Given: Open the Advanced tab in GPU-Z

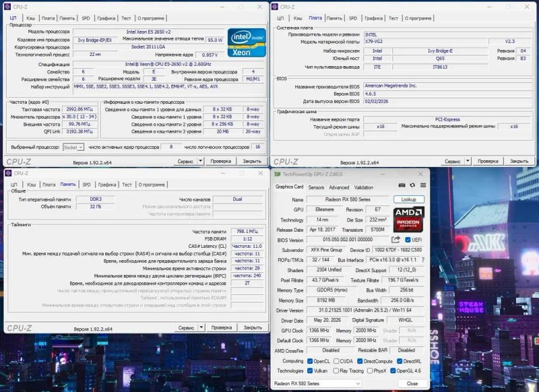Looking at the screenshot, I should [339, 187].
